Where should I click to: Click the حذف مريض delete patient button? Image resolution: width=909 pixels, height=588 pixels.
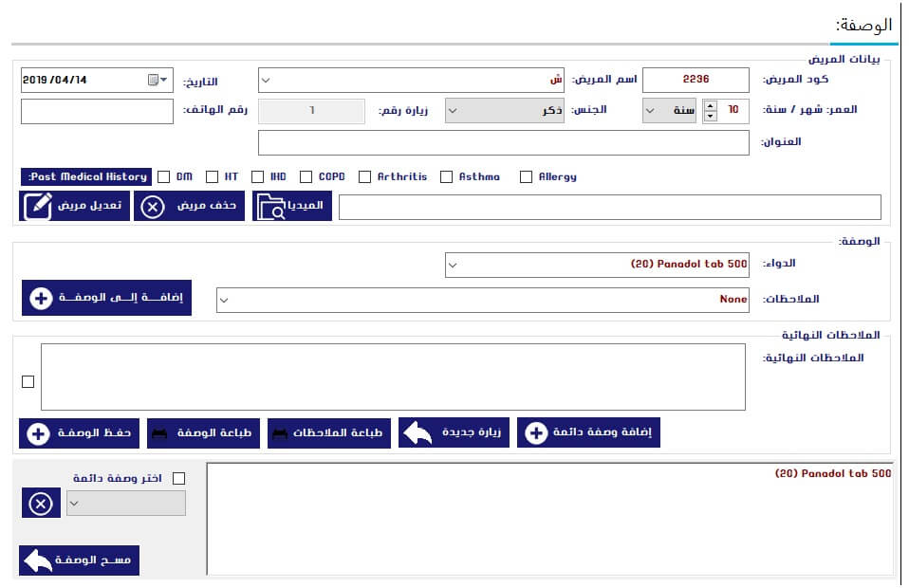(x=190, y=206)
